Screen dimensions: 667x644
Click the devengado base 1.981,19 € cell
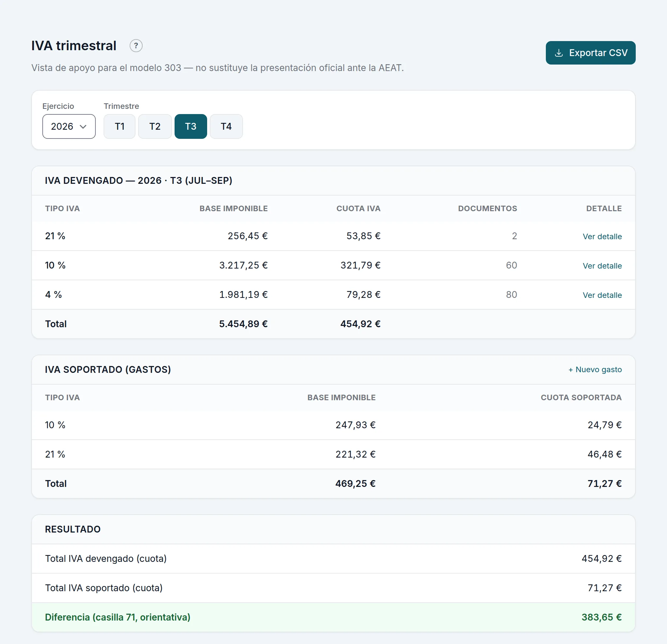click(243, 295)
